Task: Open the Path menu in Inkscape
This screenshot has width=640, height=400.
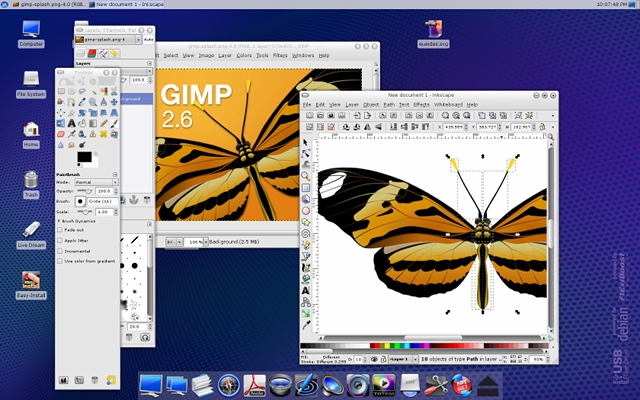Action: point(389,105)
